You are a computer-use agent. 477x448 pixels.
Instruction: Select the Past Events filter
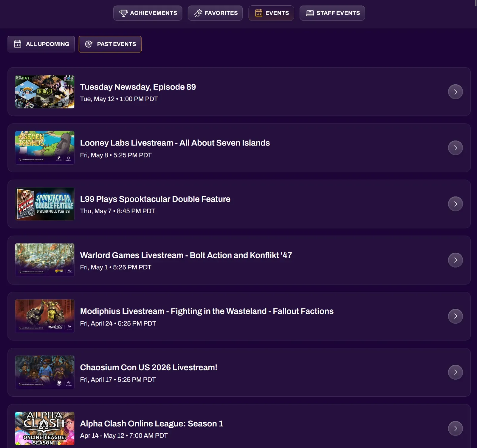click(110, 44)
